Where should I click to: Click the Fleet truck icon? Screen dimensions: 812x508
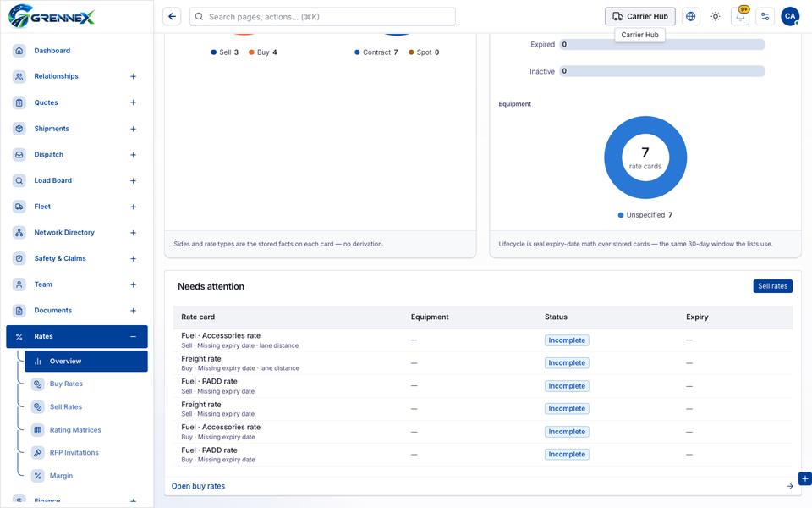[x=19, y=207]
